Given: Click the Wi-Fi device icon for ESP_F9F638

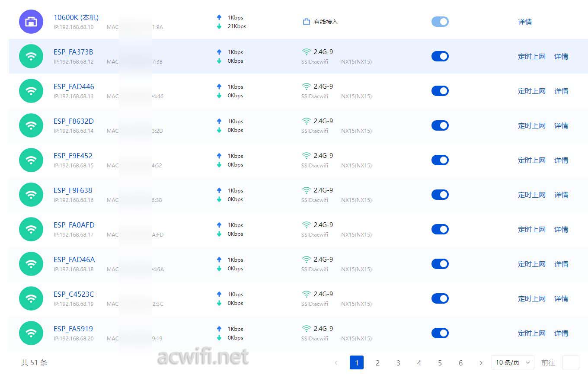Looking at the screenshot, I should 31,195.
